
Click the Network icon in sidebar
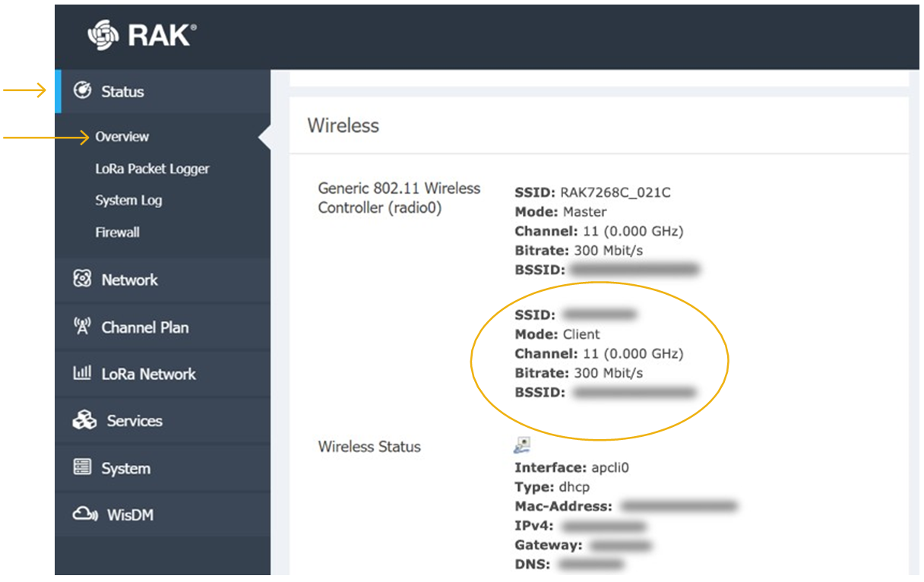82,279
